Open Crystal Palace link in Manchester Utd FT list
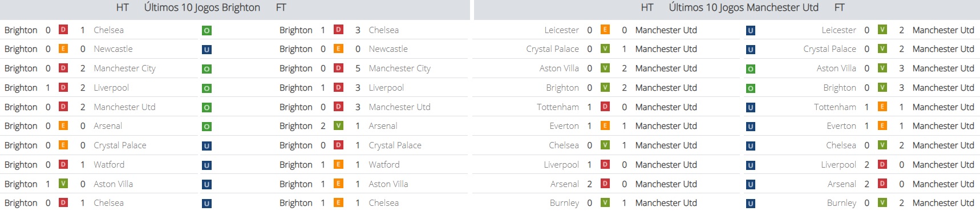Image resolution: width=980 pixels, height=211 pixels. [x=829, y=49]
